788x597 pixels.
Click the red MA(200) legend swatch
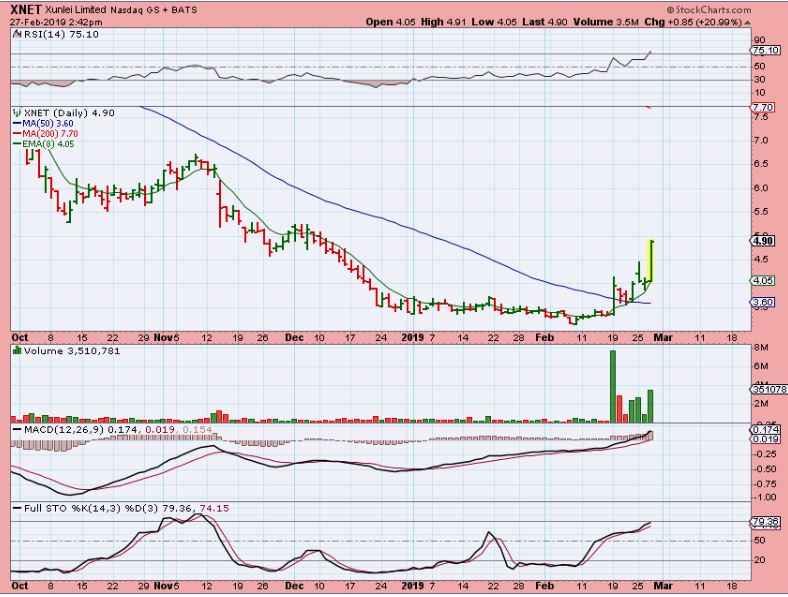tap(17, 134)
